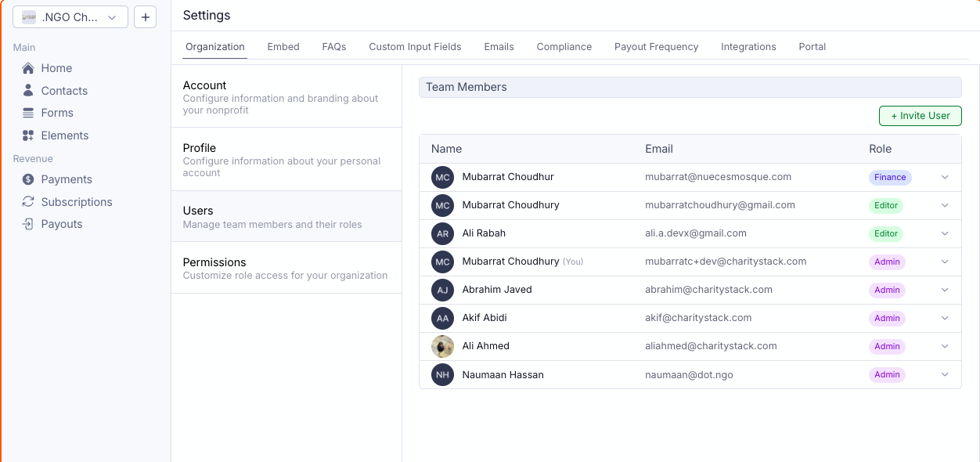The width and height of the screenshot is (980, 462).
Task: Expand role options for Ali Rabah
Action: point(945,233)
